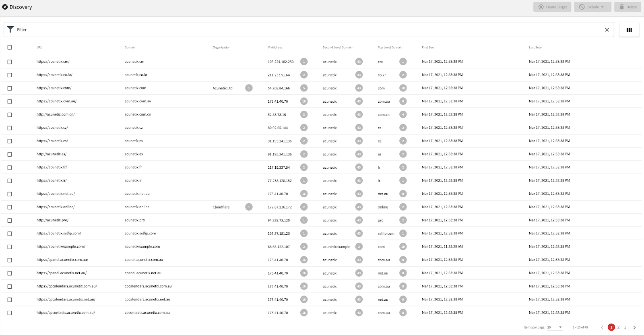Go to the next page arrow
The image size is (644, 335).
[x=634, y=328]
